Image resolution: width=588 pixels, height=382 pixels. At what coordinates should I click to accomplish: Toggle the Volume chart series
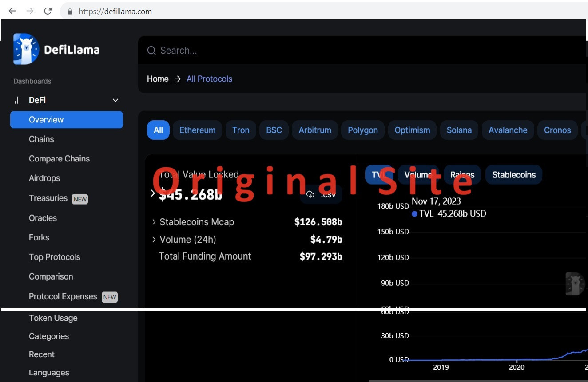(418, 175)
